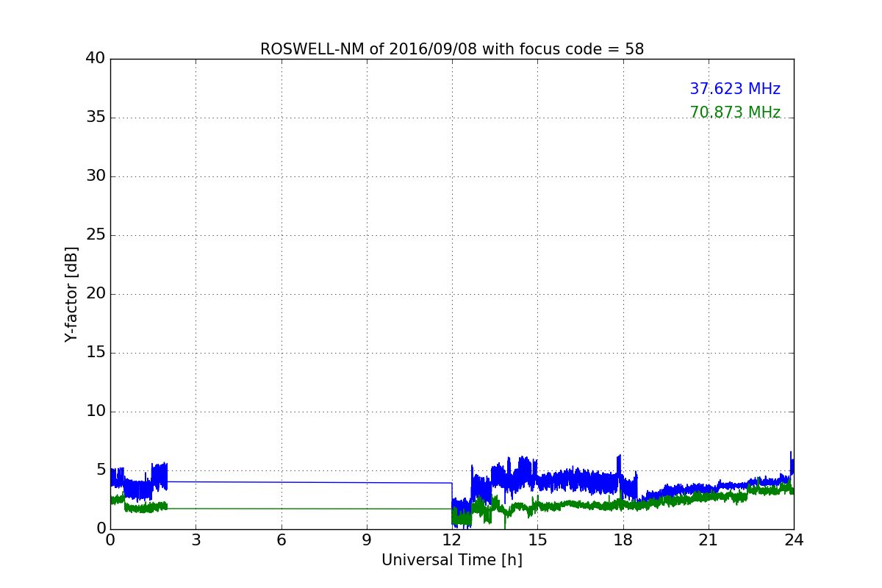Click the y-axis tick label 25
Viewport: 882px width, 588px height.
(x=96, y=235)
